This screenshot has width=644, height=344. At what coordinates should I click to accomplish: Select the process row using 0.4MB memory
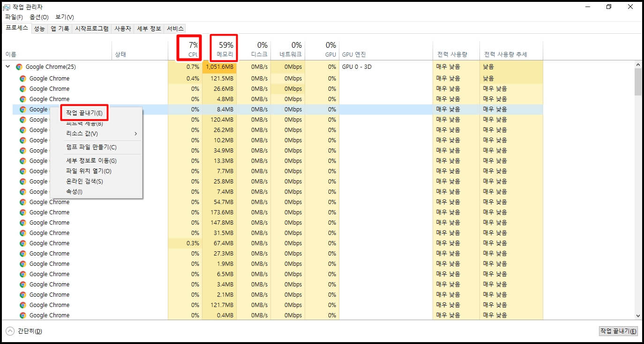273,315
